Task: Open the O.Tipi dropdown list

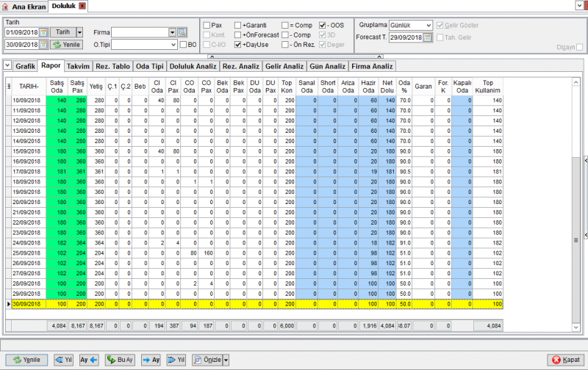Action: (173, 45)
